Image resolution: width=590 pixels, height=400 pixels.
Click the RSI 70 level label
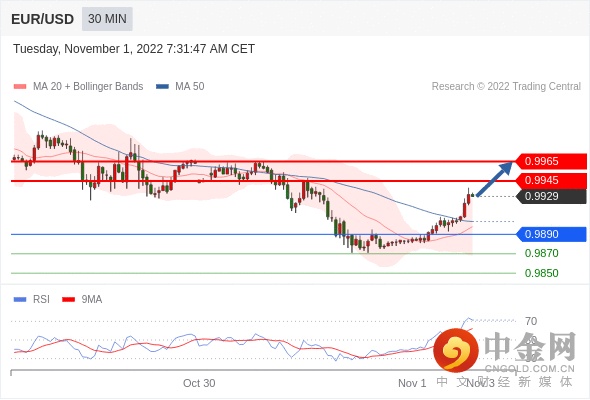531,321
